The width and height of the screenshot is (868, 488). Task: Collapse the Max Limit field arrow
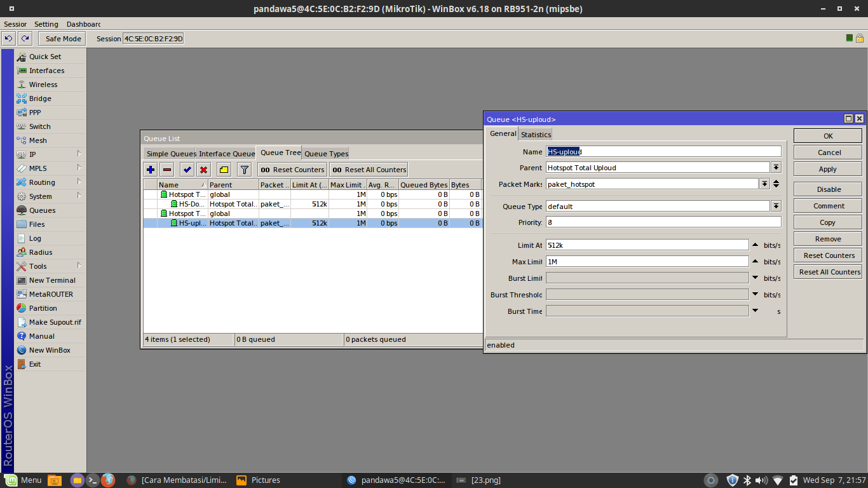(755, 262)
